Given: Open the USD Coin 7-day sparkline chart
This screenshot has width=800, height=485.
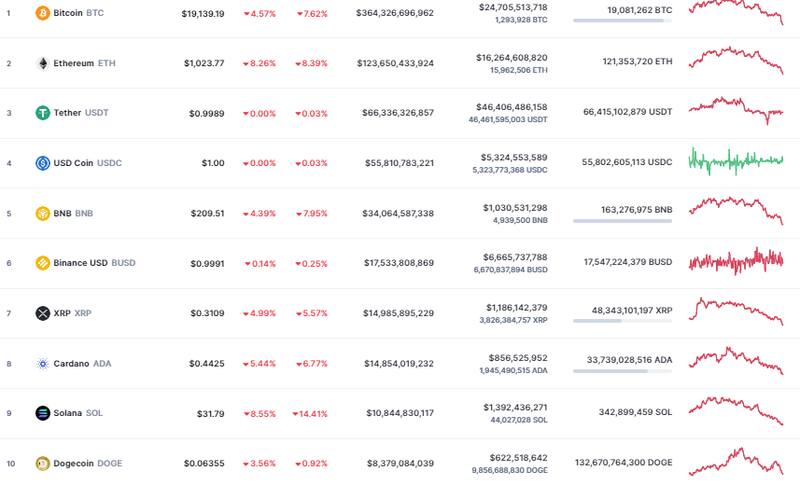Looking at the screenshot, I should click(x=735, y=160).
